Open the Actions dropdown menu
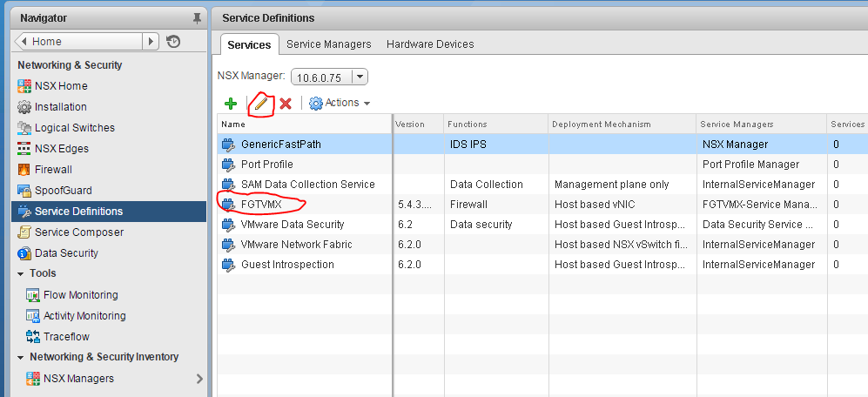The width and height of the screenshot is (868, 397). tap(340, 103)
